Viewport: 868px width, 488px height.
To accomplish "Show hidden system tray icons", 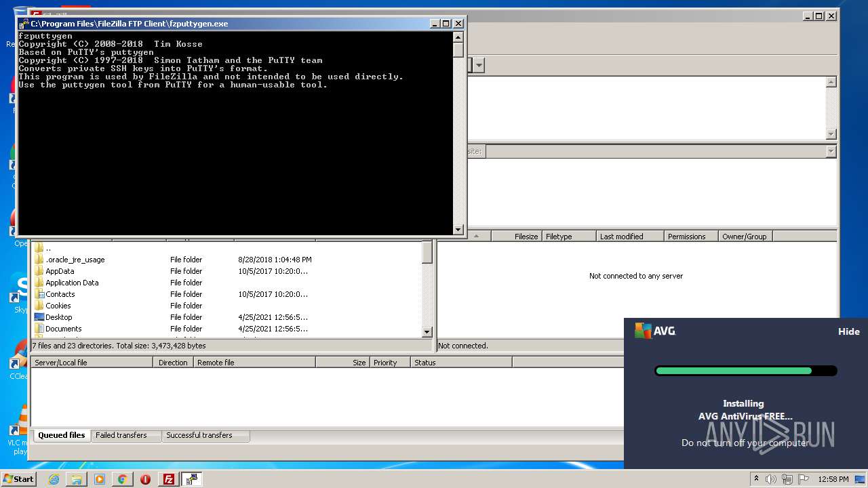I will [x=756, y=479].
